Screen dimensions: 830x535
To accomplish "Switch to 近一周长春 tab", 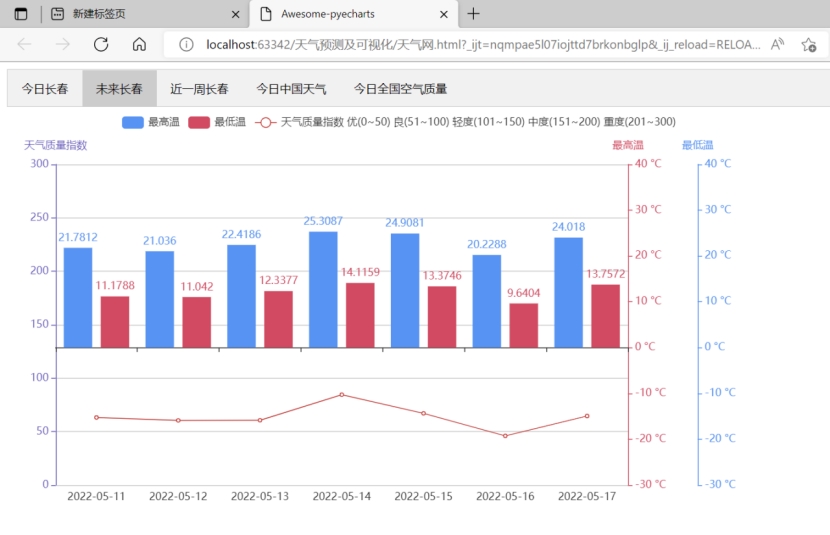I will pyautogui.click(x=199, y=89).
